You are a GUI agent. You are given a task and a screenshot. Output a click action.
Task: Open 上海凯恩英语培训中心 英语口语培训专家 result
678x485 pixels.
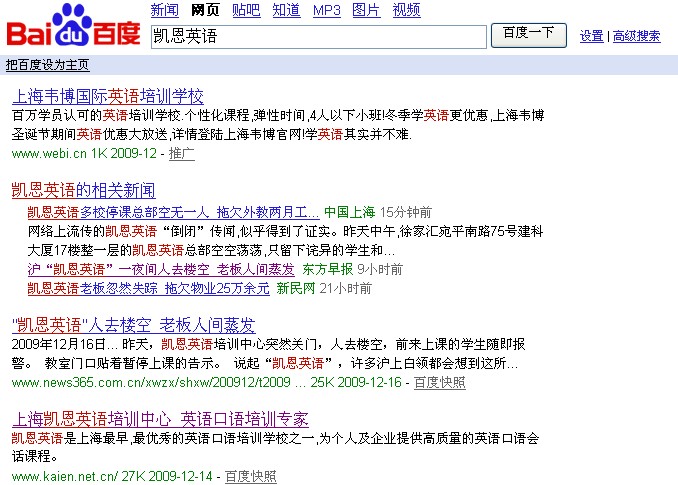tap(160, 419)
